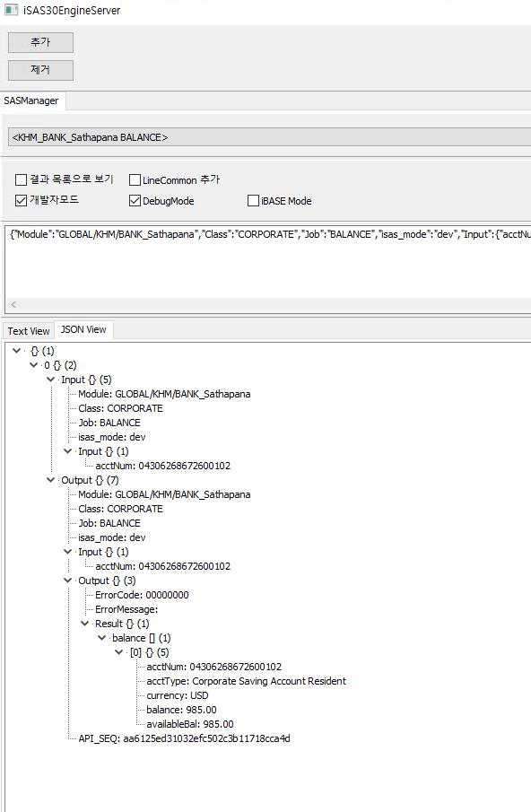Open the KHM_BANK_Sathapana BALANCE dropdown
Screen dimensions: 531x812
click(270, 137)
